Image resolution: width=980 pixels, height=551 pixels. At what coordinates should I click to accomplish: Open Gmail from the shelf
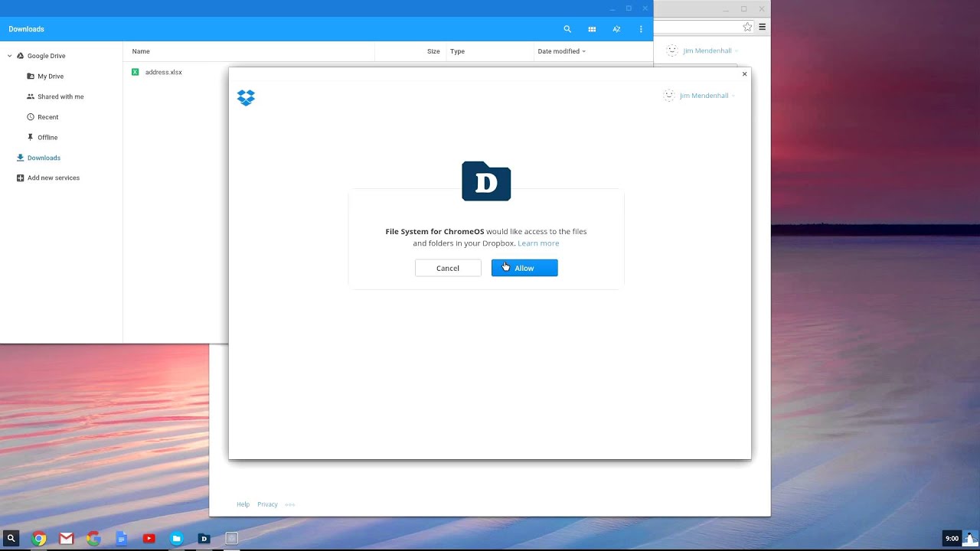pyautogui.click(x=67, y=539)
